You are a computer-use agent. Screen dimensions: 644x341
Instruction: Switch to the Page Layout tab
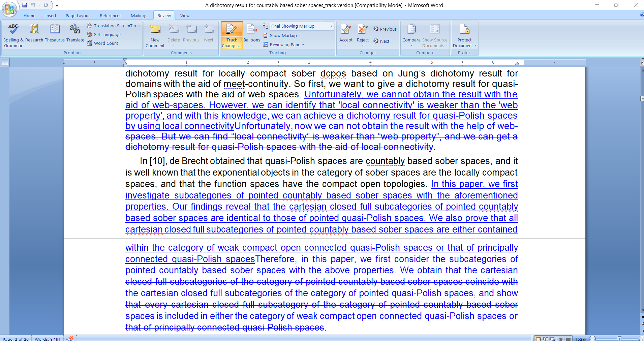click(x=78, y=15)
